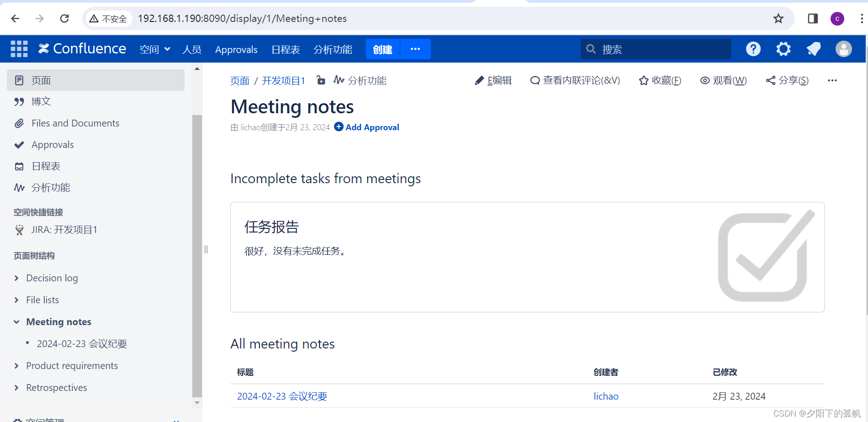This screenshot has height=422, width=868.
Task: Select Decision log page in tree
Action: pos(52,278)
